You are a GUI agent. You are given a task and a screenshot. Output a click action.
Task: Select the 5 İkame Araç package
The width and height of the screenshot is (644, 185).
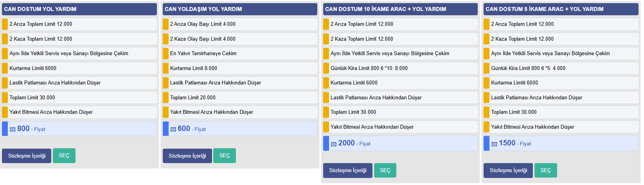pos(546,171)
